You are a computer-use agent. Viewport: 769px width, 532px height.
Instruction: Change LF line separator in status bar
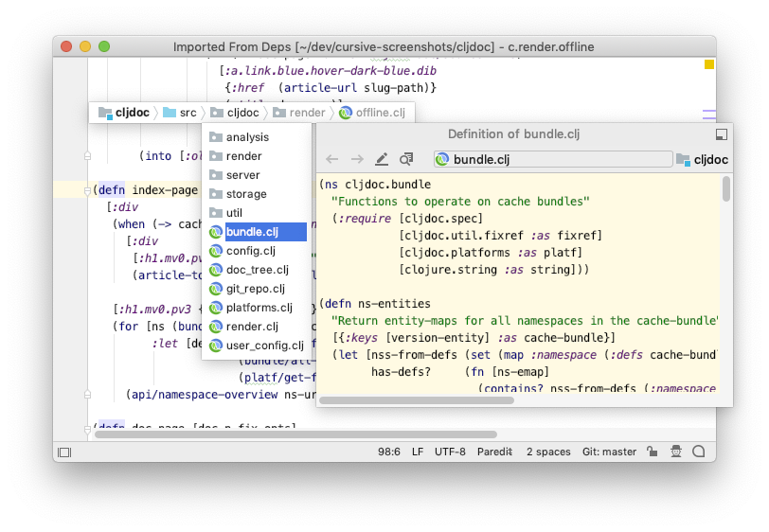[418, 452]
